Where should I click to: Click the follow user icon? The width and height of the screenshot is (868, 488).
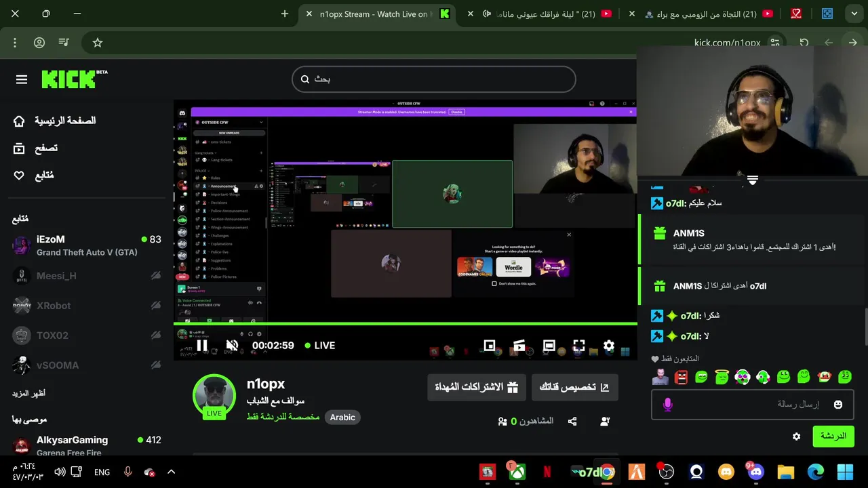pos(605,422)
